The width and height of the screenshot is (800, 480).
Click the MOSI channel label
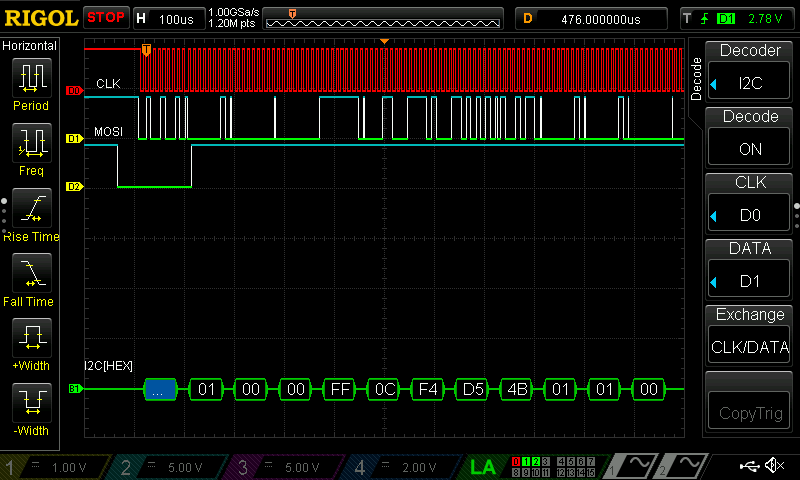pos(108,132)
